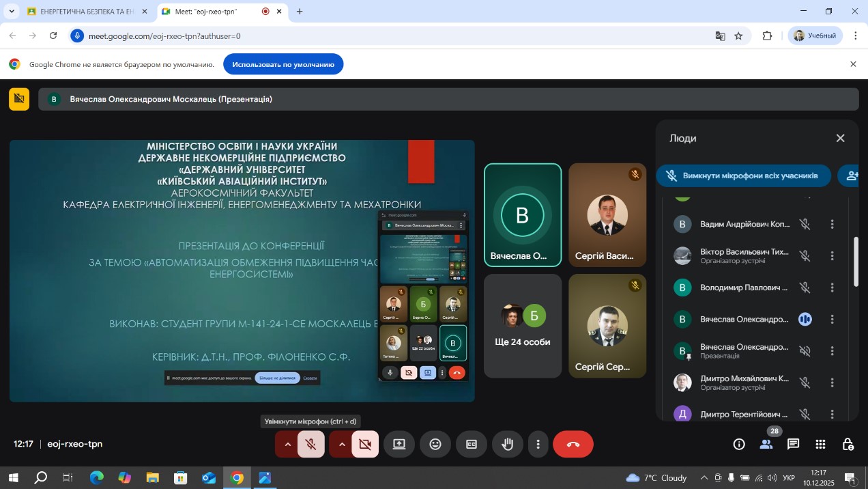Open the chat messages icon

click(793, 444)
